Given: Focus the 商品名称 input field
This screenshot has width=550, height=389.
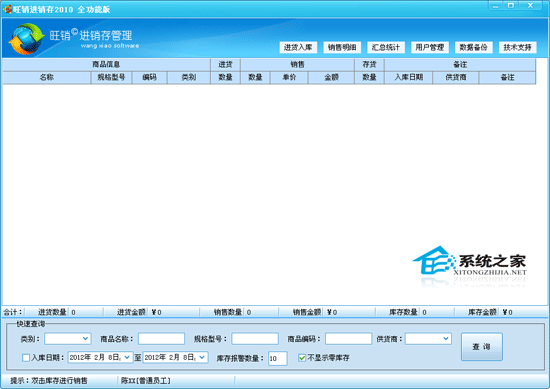Looking at the screenshot, I should [161, 339].
